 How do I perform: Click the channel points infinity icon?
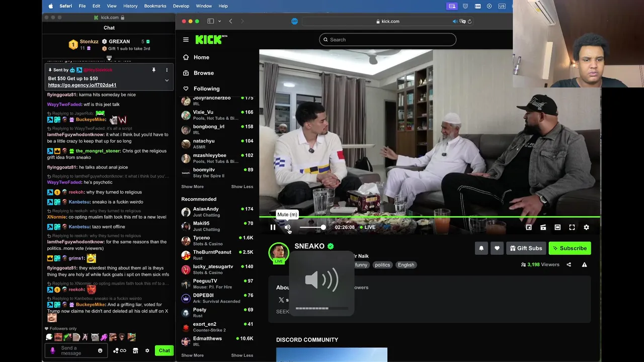pos(120,350)
